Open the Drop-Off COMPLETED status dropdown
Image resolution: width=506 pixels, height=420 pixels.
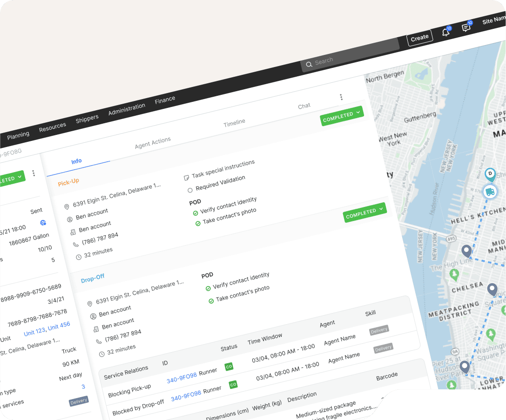point(364,213)
